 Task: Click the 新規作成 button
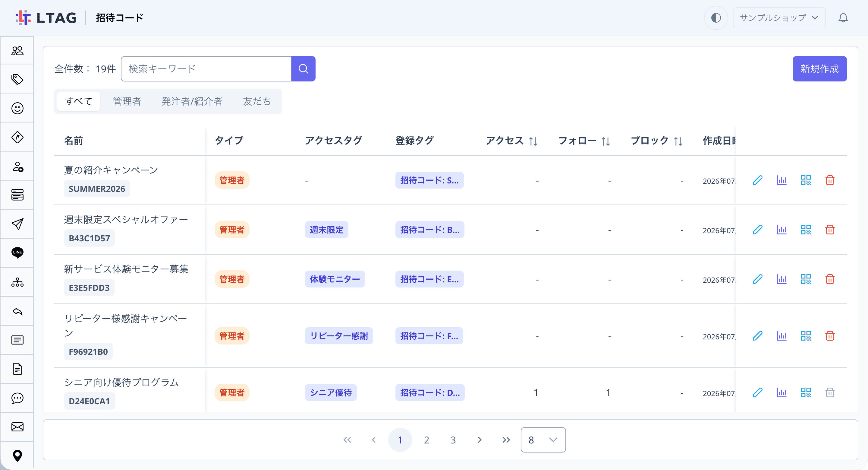click(819, 69)
